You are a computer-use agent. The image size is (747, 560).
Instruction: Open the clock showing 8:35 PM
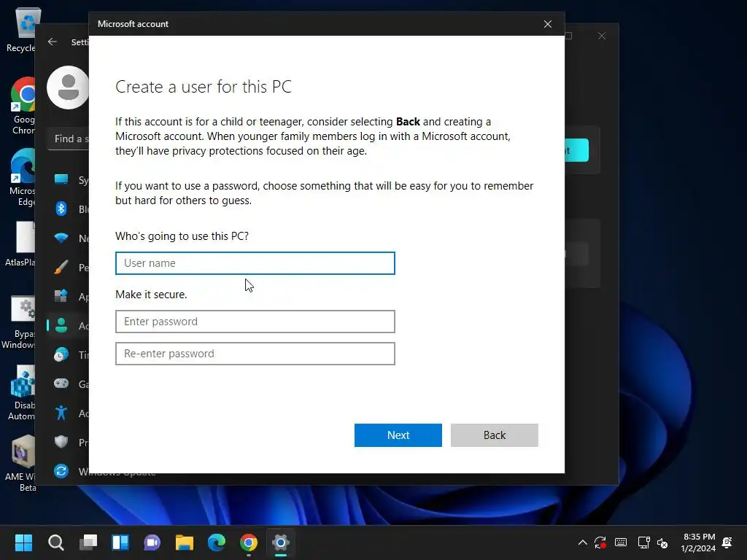point(698,542)
